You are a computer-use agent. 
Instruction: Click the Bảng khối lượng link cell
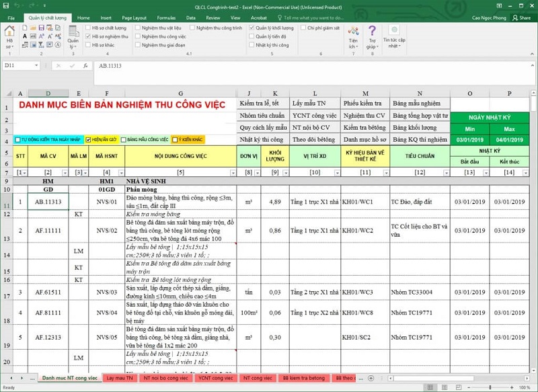pyautogui.click(x=414, y=127)
